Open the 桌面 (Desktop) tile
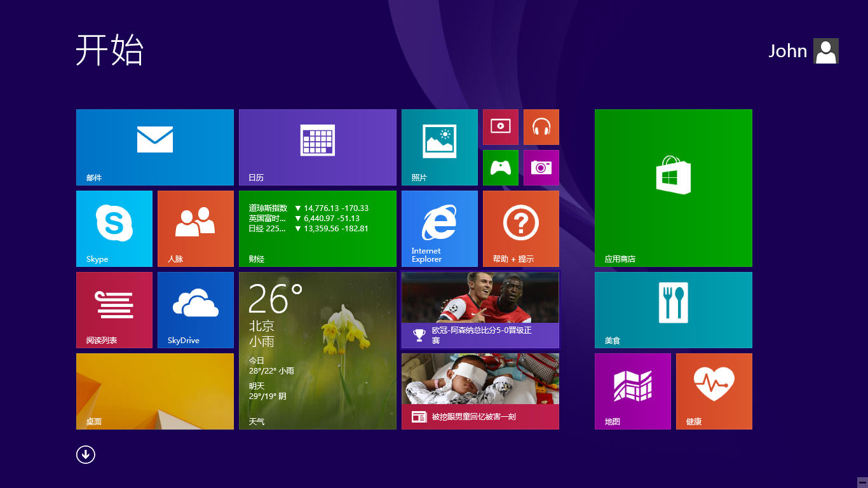The height and width of the screenshot is (488, 868). coord(154,391)
